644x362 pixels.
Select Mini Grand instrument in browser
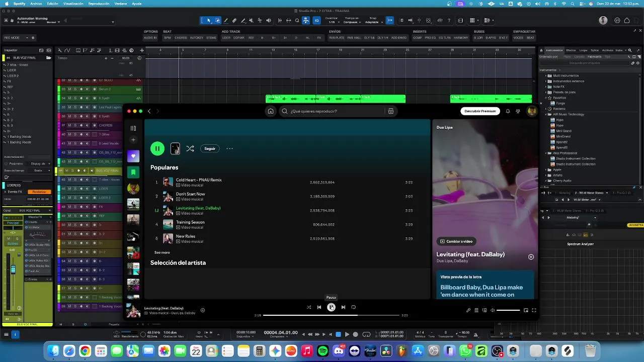[x=563, y=131]
